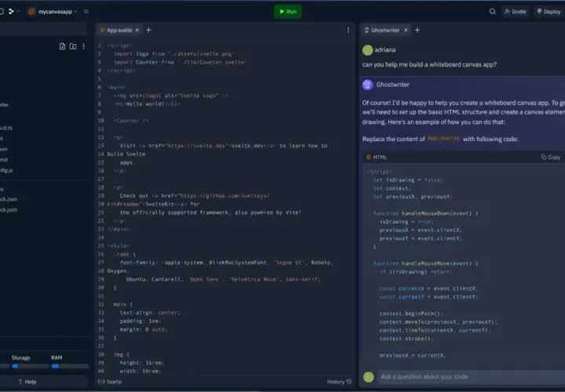This screenshot has width=565, height=392.
Task: Close the Ghostwriter tab
Action: tap(406, 31)
